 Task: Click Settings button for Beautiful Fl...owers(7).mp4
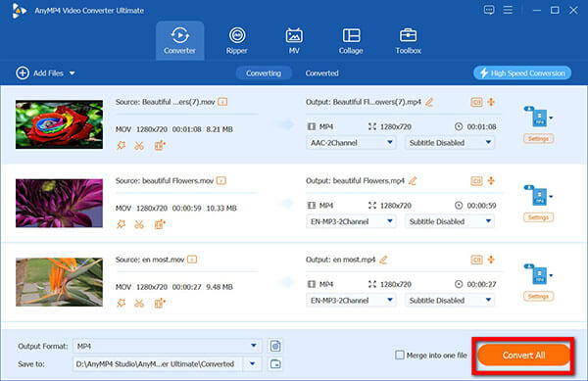(x=538, y=139)
